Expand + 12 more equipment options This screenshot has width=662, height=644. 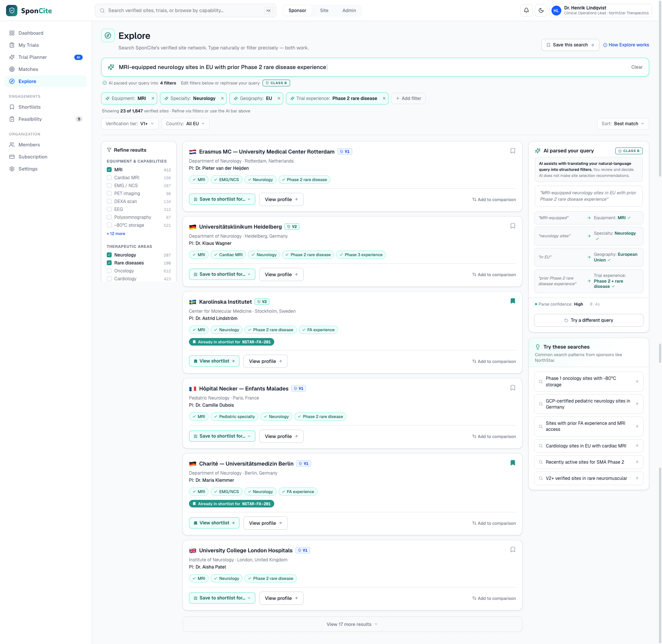(x=116, y=234)
